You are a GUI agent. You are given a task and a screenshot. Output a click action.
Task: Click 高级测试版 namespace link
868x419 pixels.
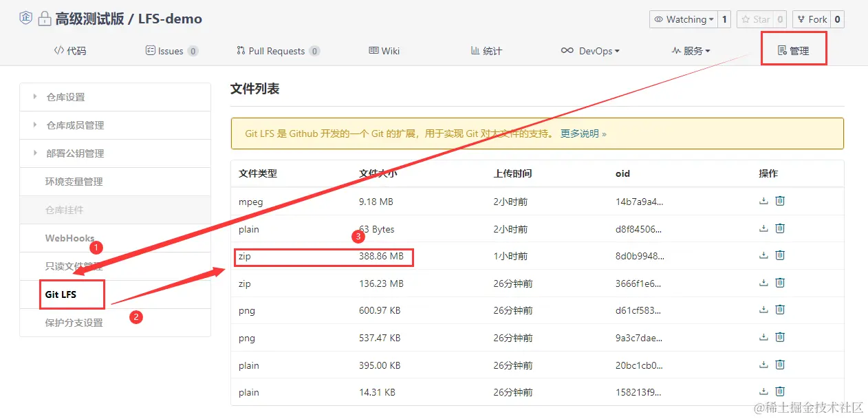tap(90, 19)
